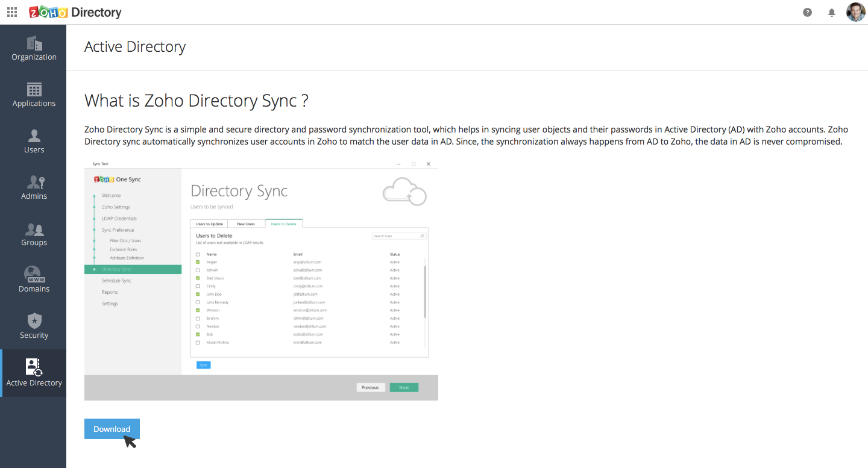Click the blue Sync button in Sync Tool image
This screenshot has height=468, width=868.
[203, 365]
